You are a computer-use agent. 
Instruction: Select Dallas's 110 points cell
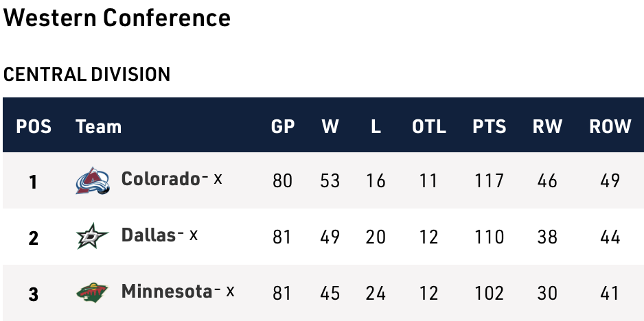click(489, 237)
